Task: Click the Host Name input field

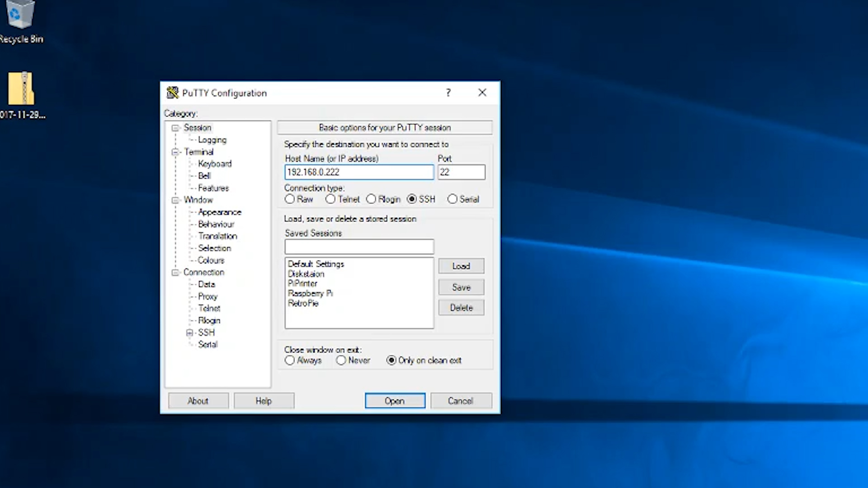Action: (x=359, y=172)
